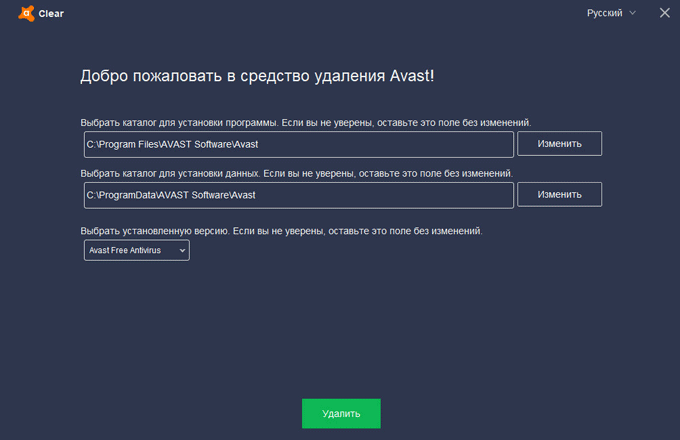Click the empty area above the Удалить button
680x440 pixels.
[341, 340]
